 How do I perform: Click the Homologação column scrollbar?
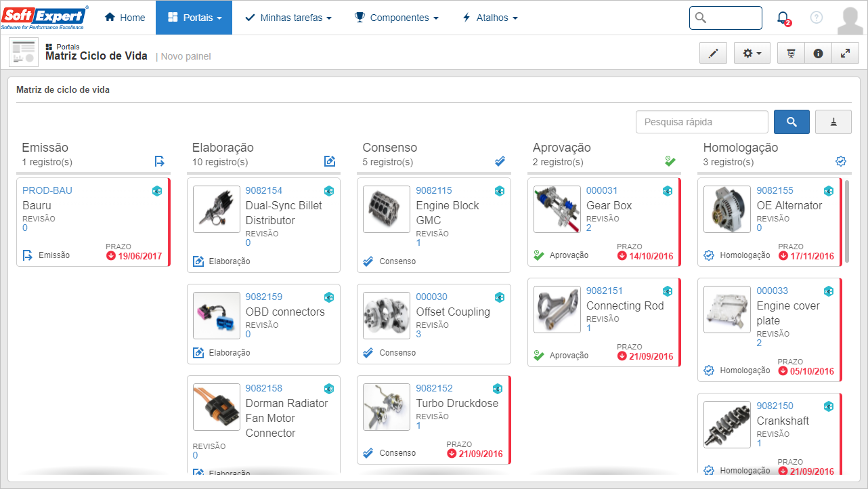tap(847, 221)
